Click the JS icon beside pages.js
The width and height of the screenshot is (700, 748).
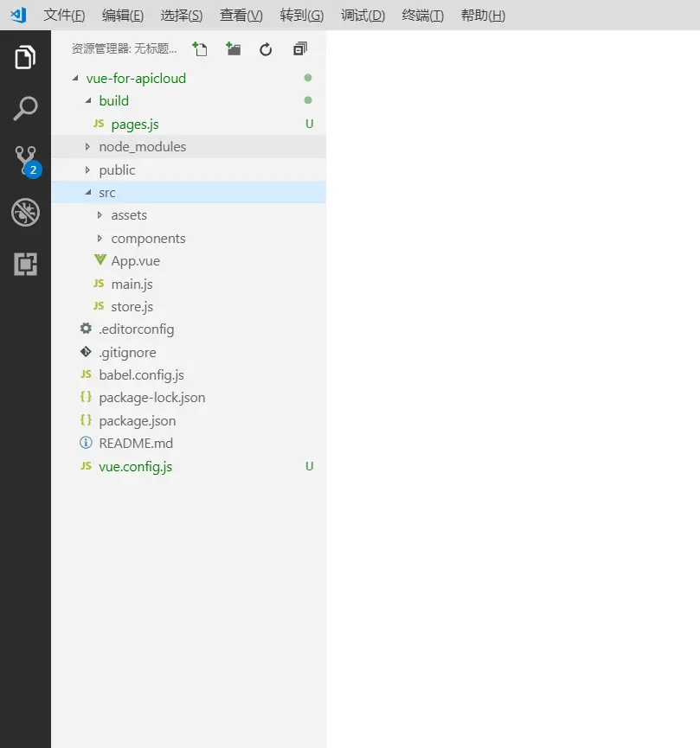point(99,124)
